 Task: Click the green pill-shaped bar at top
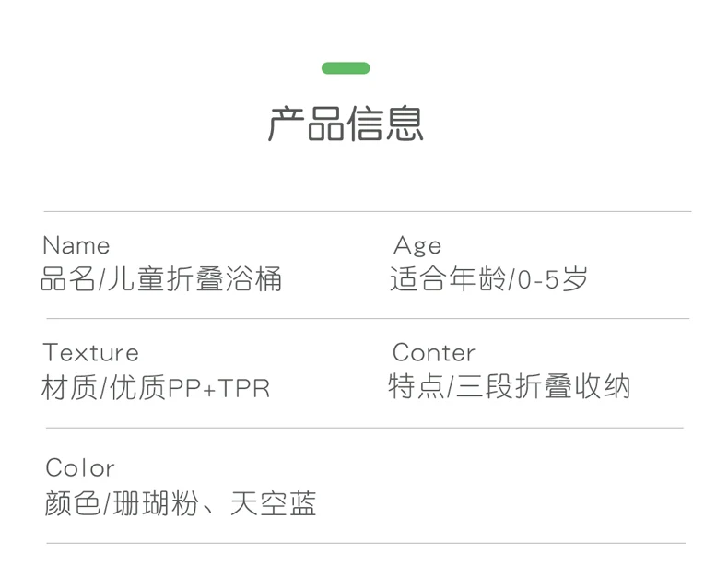pos(346,68)
